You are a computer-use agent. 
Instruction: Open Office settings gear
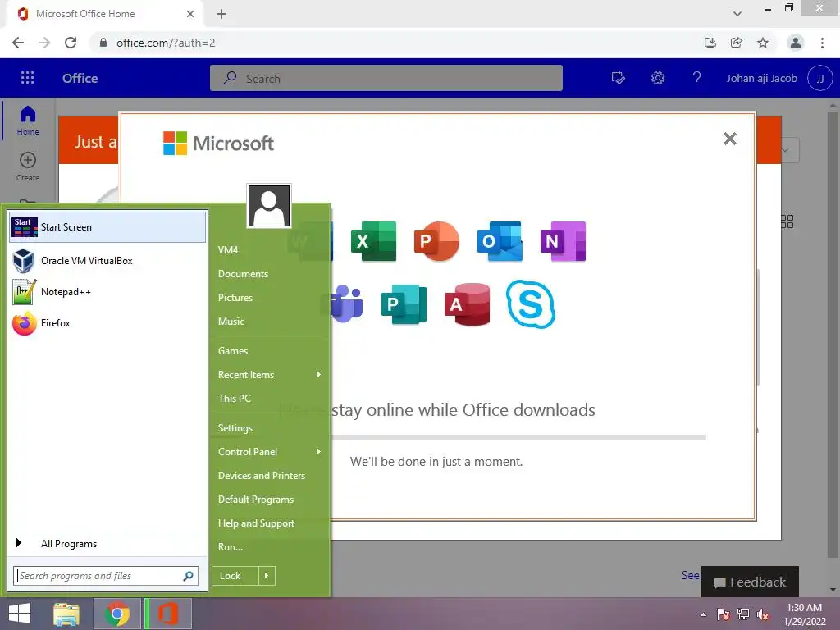(658, 78)
